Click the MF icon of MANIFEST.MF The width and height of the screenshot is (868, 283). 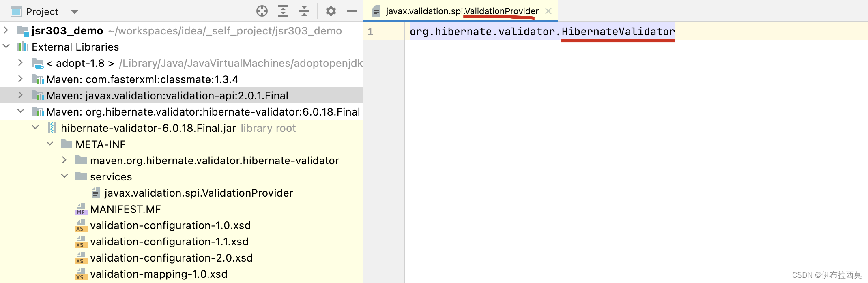click(81, 209)
